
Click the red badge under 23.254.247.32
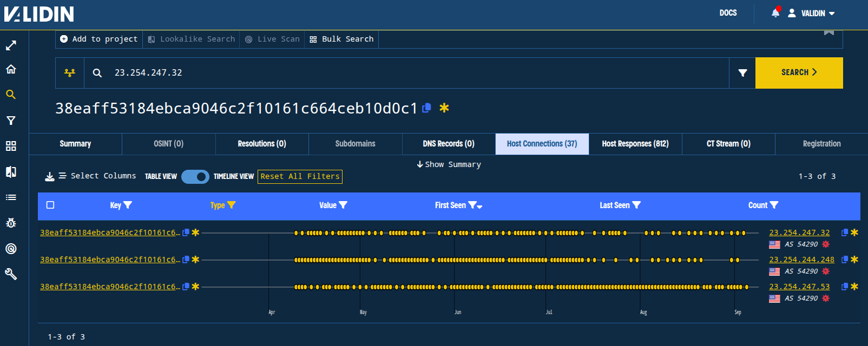click(x=826, y=244)
